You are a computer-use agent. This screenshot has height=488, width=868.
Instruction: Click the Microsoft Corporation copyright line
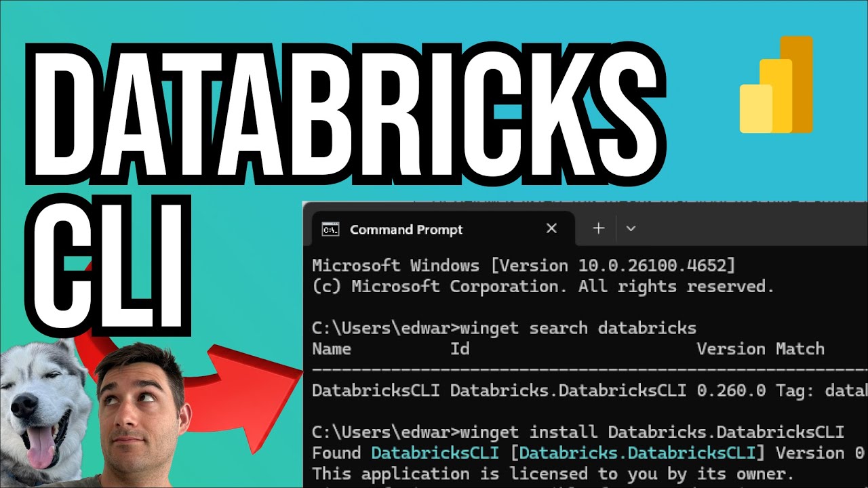pos(542,287)
